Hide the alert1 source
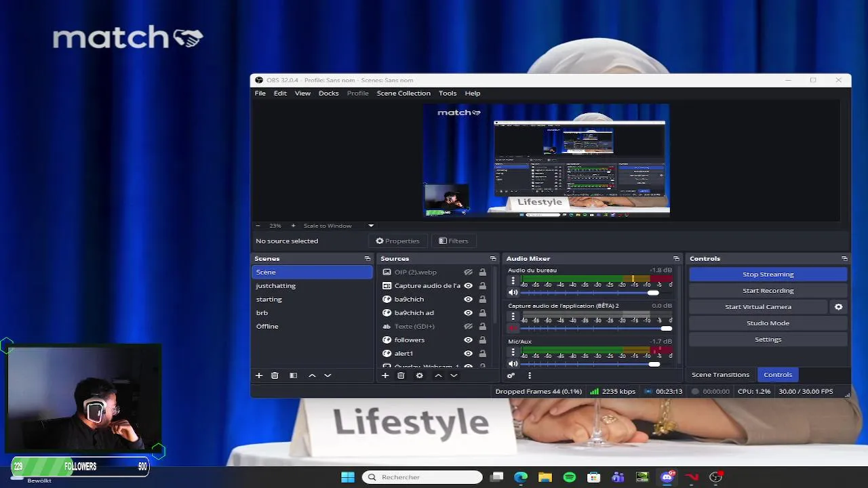Screen dimensions: 868x488 [x=468, y=354]
